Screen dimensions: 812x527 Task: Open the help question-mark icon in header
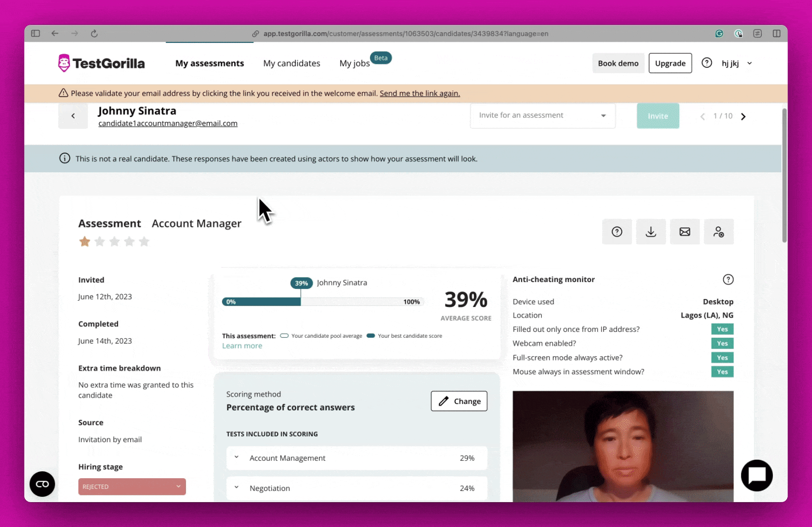[707, 63]
